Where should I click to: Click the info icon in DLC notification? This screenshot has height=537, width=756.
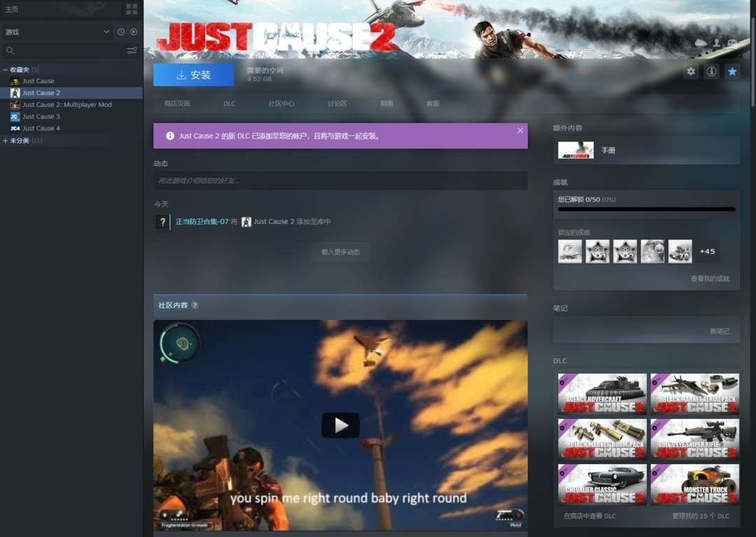(169, 136)
